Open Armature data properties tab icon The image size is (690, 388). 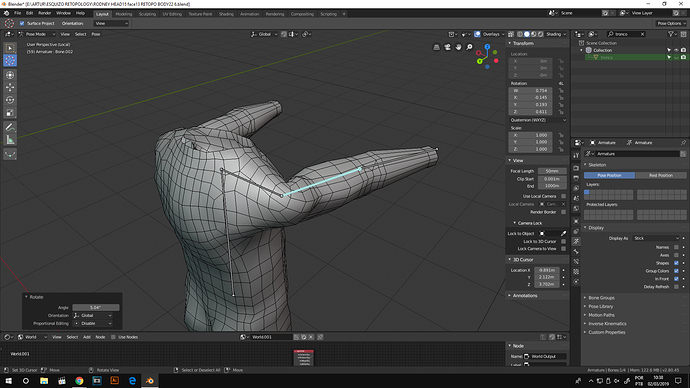(576, 242)
